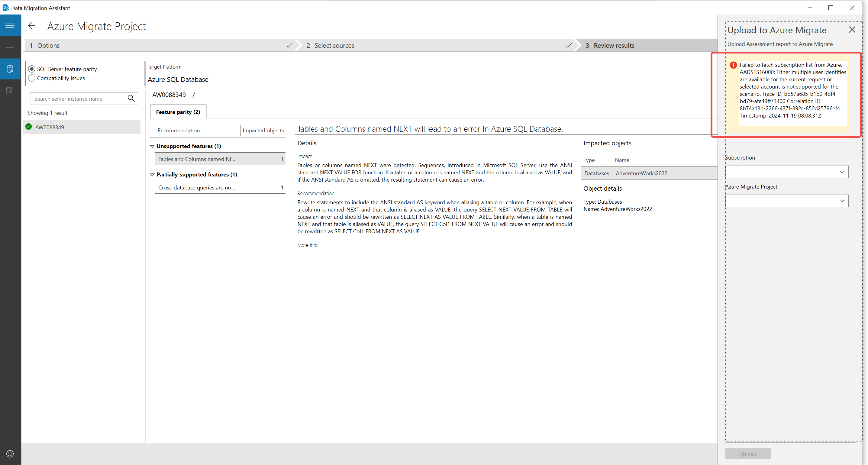This screenshot has height=465, width=868.
Task: Click the green check next to AW0088349
Action: [29, 127]
